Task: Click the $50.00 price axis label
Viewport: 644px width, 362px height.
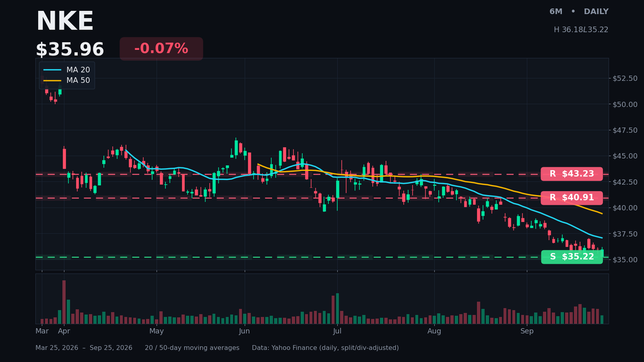Action: (625, 104)
